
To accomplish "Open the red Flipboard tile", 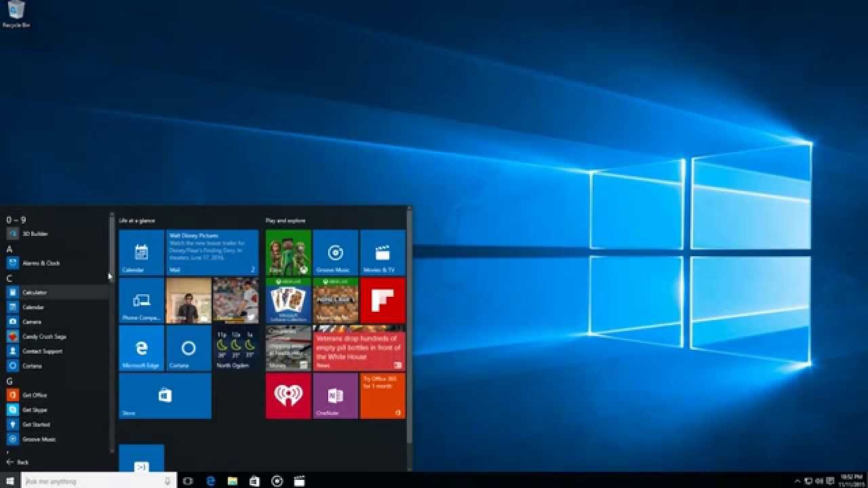I will 382,300.
